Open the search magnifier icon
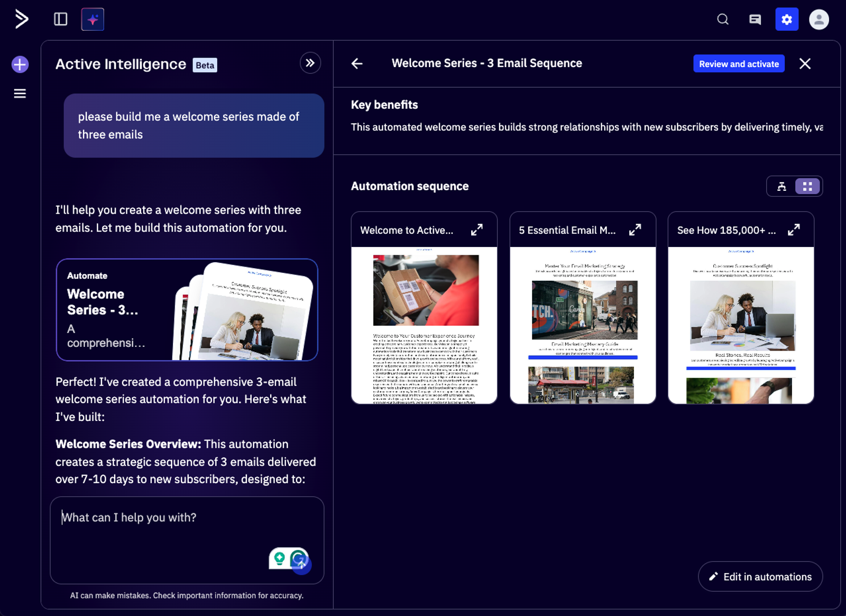Image resolution: width=846 pixels, height=616 pixels. pyautogui.click(x=723, y=20)
